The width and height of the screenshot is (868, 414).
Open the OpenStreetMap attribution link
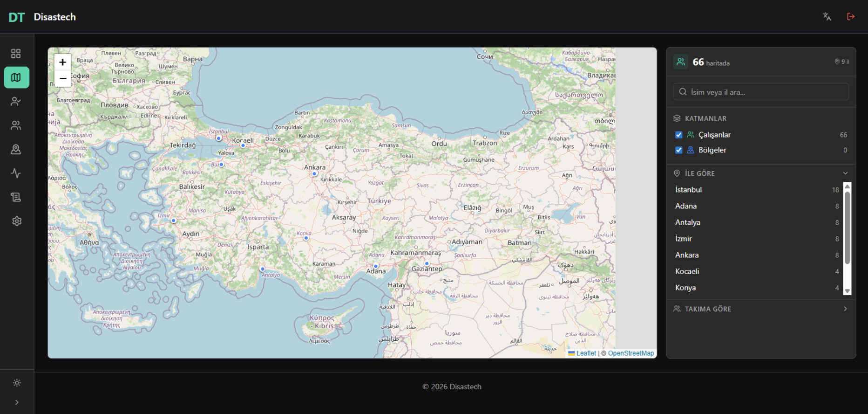pyautogui.click(x=631, y=353)
